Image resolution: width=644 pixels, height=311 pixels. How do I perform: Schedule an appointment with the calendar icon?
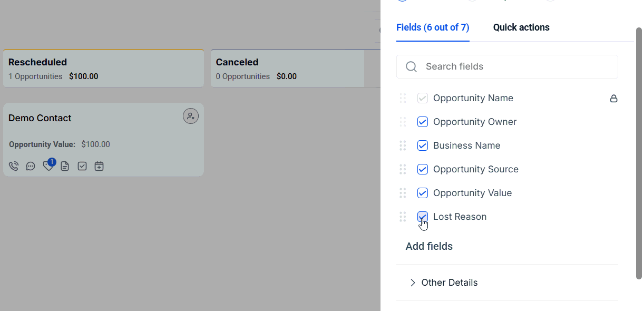tap(99, 166)
